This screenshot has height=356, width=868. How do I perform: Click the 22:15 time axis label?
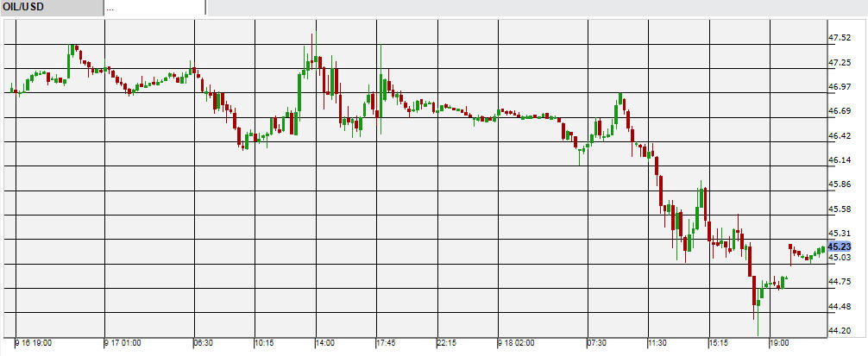click(x=446, y=343)
